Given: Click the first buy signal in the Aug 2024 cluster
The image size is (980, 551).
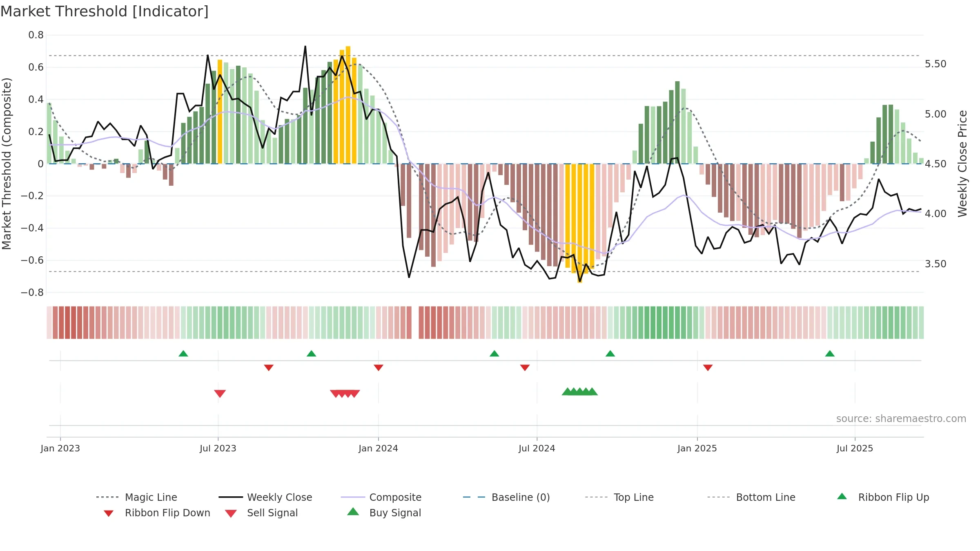Looking at the screenshot, I should [x=567, y=392].
